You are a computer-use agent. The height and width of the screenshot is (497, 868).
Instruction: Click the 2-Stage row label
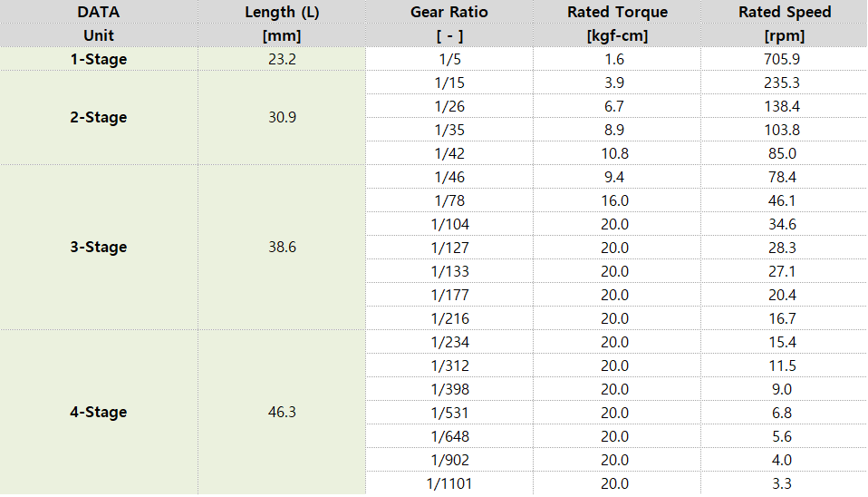click(99, 117)
